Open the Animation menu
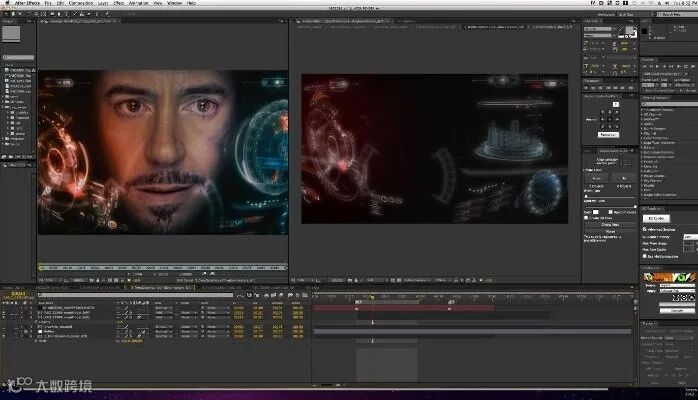The width and height of the screenshot is (698, 400). 138,3
